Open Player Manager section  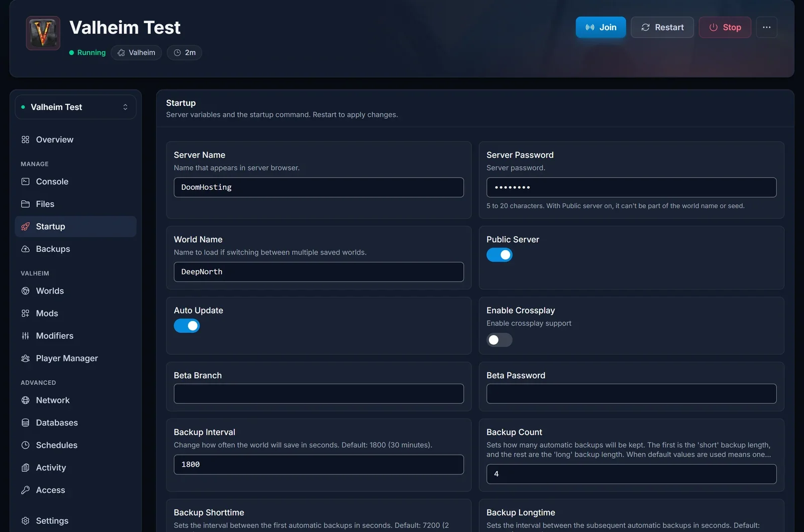pyautogui.click(x=75, y=358)
